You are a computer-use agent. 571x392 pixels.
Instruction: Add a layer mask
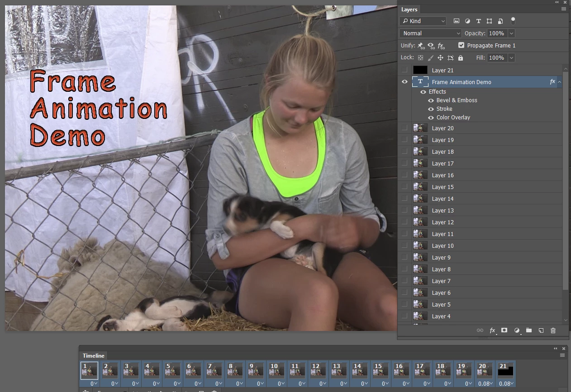tap(504, 331)
